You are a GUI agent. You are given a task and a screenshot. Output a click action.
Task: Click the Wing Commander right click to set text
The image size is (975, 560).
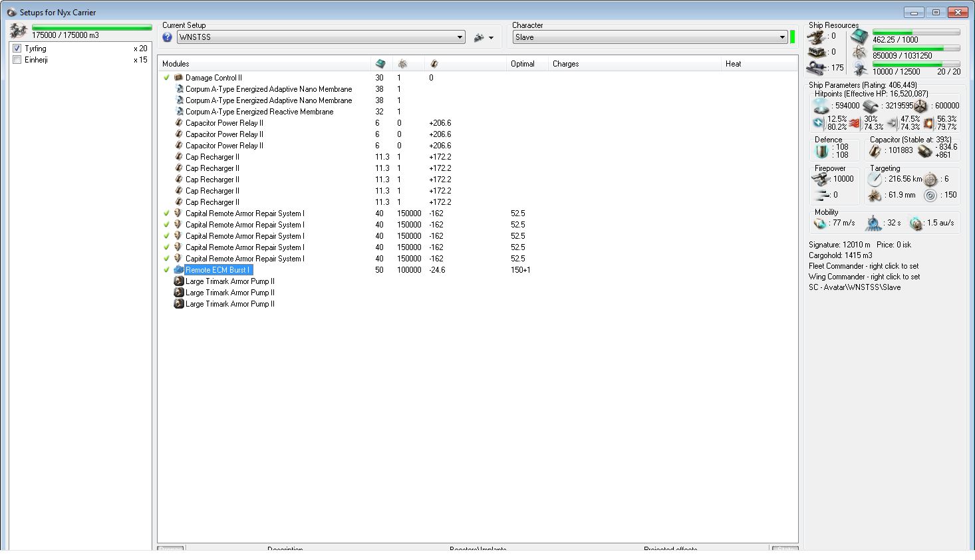865,277
